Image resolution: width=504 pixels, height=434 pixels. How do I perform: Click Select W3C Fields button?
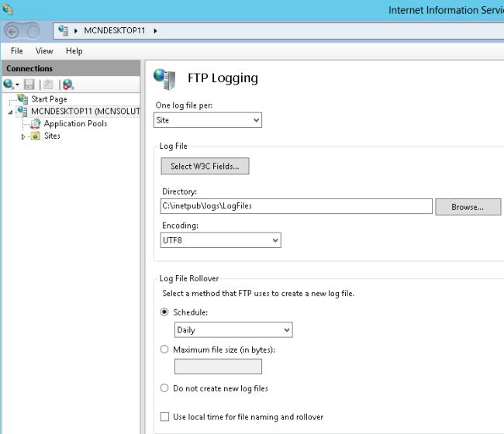click(205, 166)
